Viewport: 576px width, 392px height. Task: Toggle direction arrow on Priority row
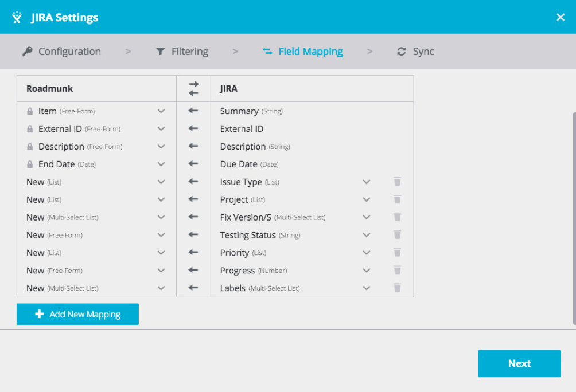pyautogui.click(x=193, y=253)
